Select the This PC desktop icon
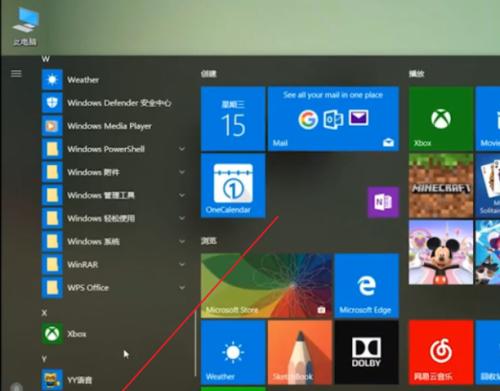This screenshot has width=500, height=391. pos(25,27)
